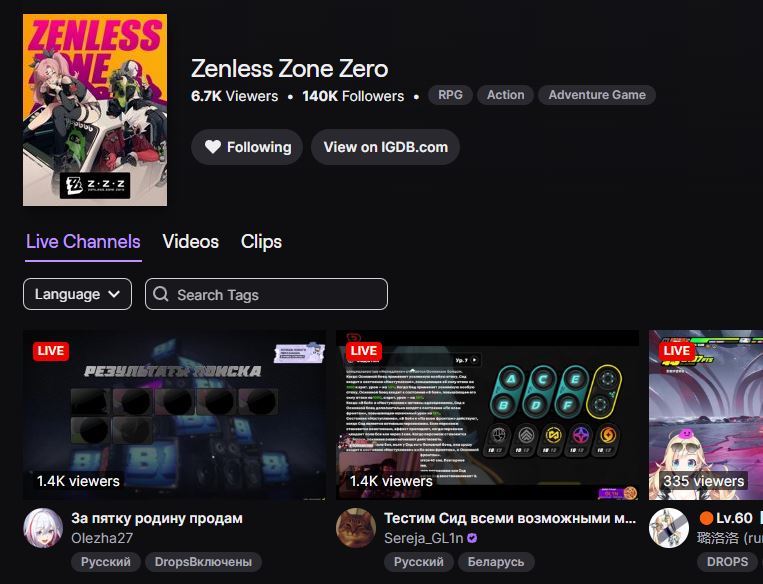The image size is (763, 584).
Task: Open Olezha27's live stream thumbnail
Action: click(x=175, y=415)
